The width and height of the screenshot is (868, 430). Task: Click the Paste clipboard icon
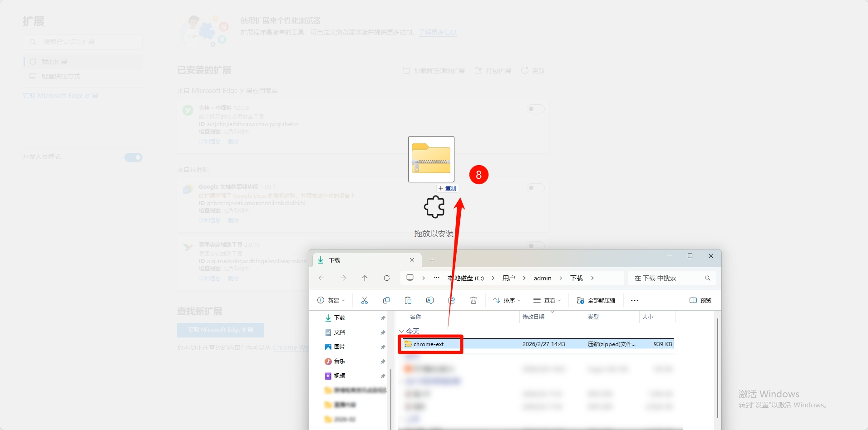408,300
